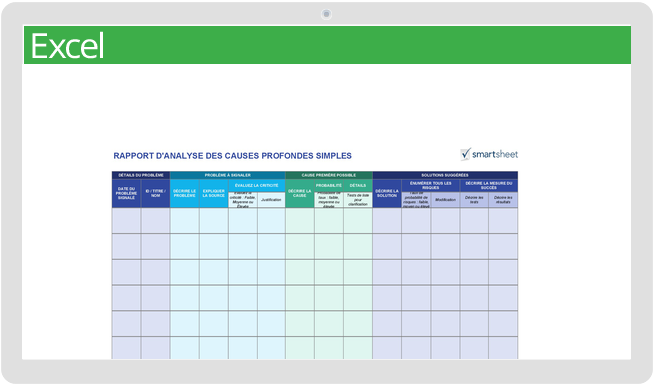The image size is (654, 385).
Task: Click the 'Date du problème signalé' column header
Action: (x=126, y=194)
